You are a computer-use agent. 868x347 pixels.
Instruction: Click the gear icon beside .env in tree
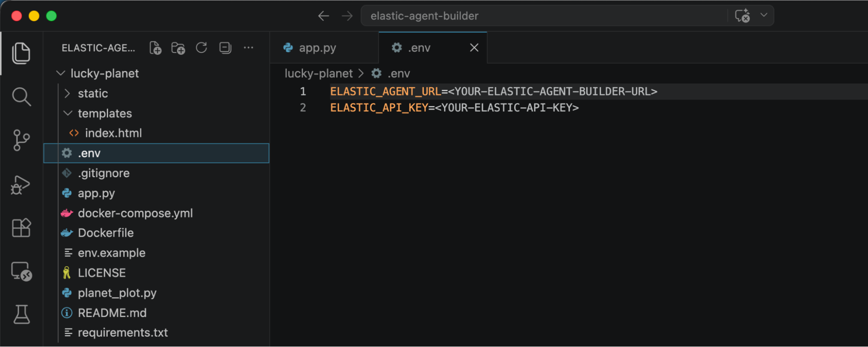coord(67,153)
